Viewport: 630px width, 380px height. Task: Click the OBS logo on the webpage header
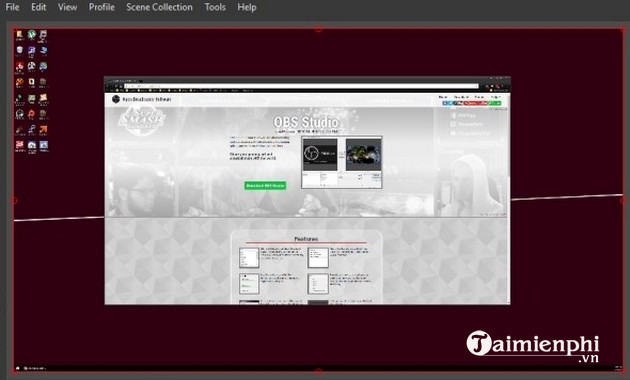pyautogui.click(x=116, y=99)
